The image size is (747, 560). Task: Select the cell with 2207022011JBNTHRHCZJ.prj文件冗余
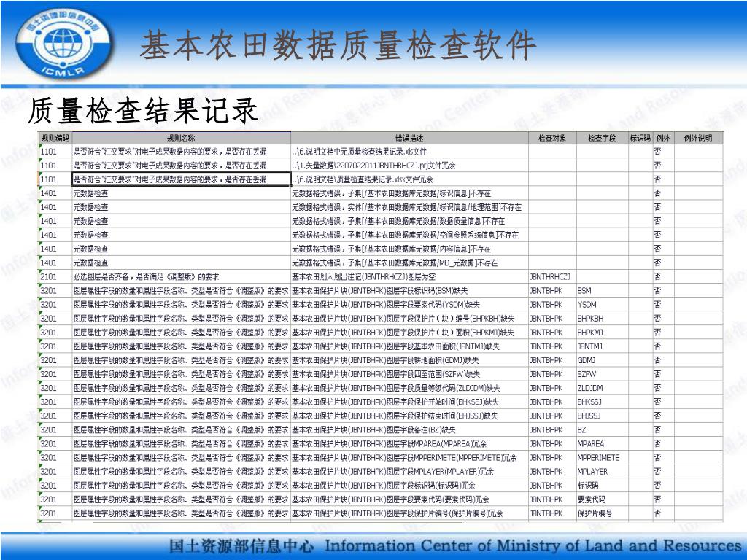coord(409,166)
